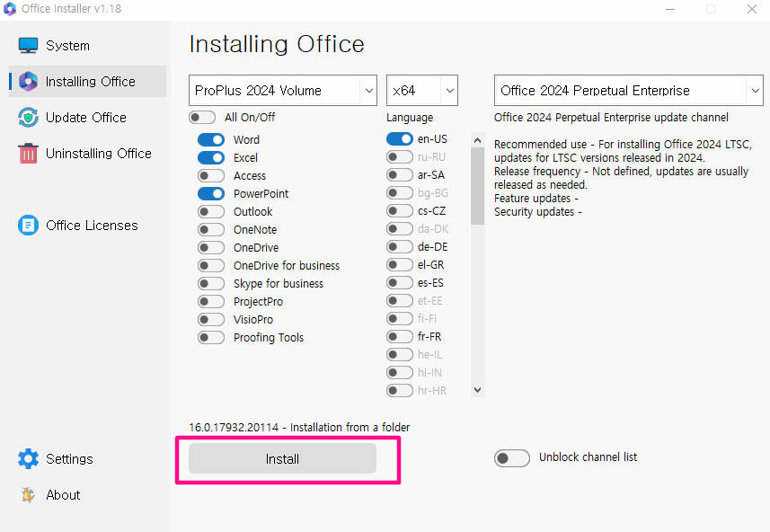Close the Office Installer window
The image size is (770, 532).
coord(752,9)
